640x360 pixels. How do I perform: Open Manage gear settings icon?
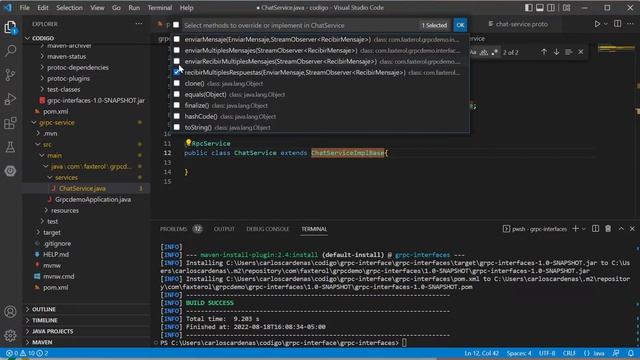pyautogui.click(x=10, y=336)
